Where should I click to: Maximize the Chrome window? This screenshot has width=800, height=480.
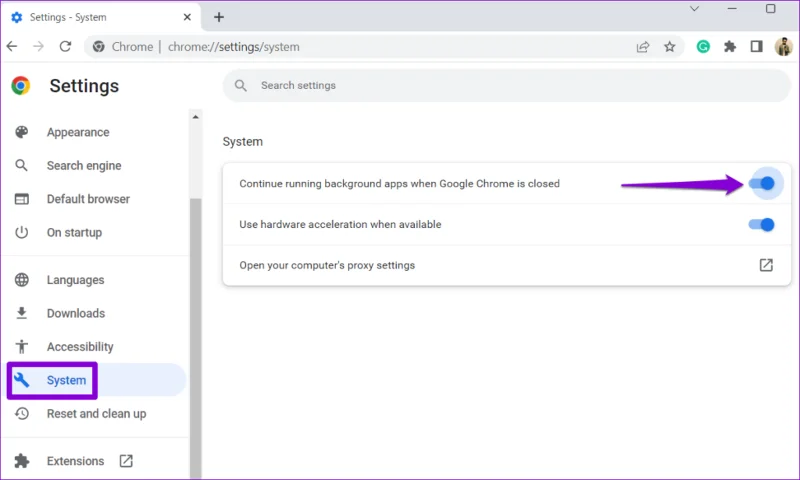(x=770, y=9)
